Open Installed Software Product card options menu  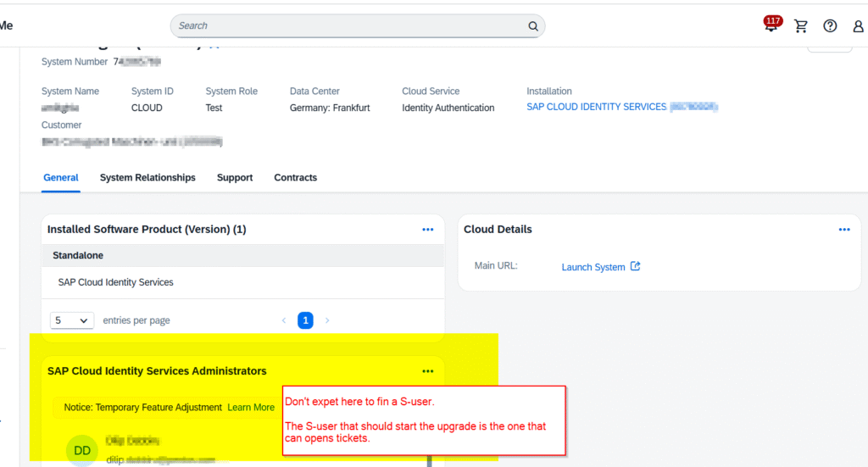tap(428, 230)
